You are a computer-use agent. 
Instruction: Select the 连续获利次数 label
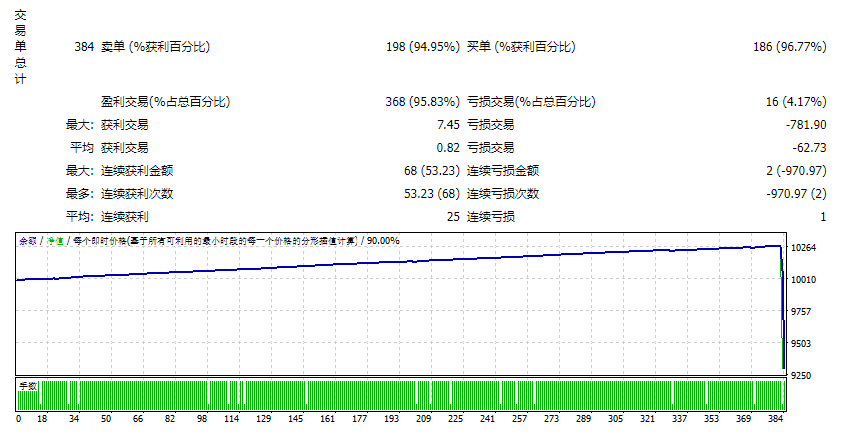(x=137, y=193)
